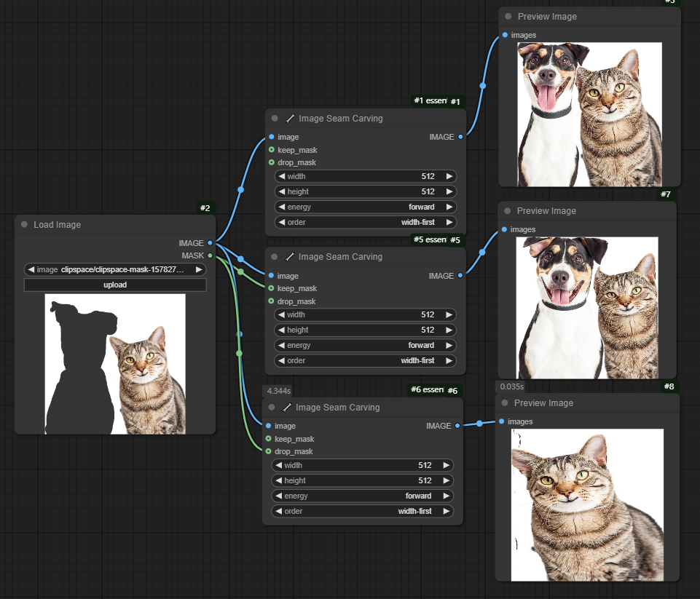Click IMAGE output socket on Seam Carving node #1
700x599 pixels.
(460, 137)
